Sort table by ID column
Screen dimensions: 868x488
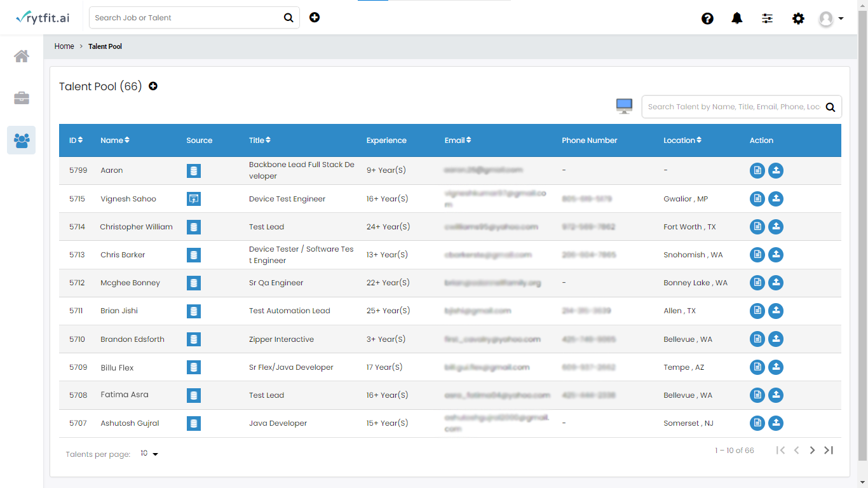coord(76,140)
